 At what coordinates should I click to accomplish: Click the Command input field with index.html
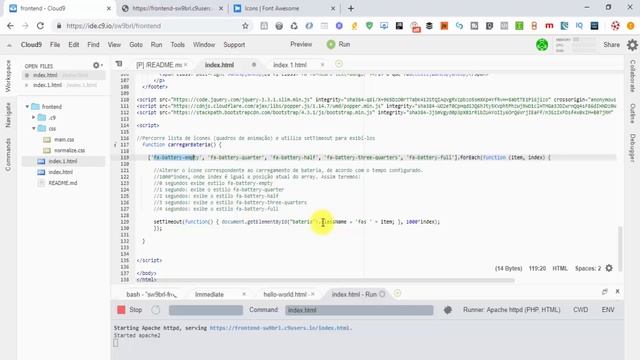click(359, 310)
